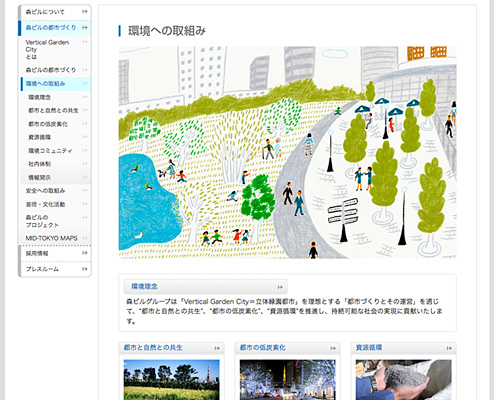494x400 pixels.
Task: Open the park photo thumbnail under 都市と自然との共生
Action: (171, 380)
